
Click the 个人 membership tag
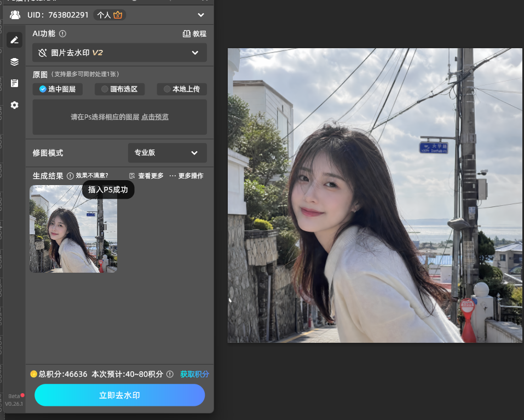pos(104,15)
